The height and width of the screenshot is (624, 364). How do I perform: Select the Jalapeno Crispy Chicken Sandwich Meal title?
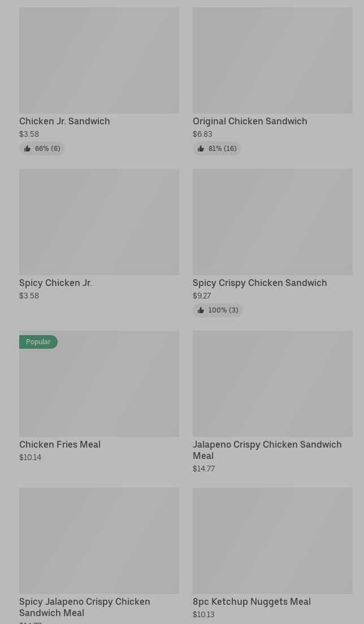point(267,450)
